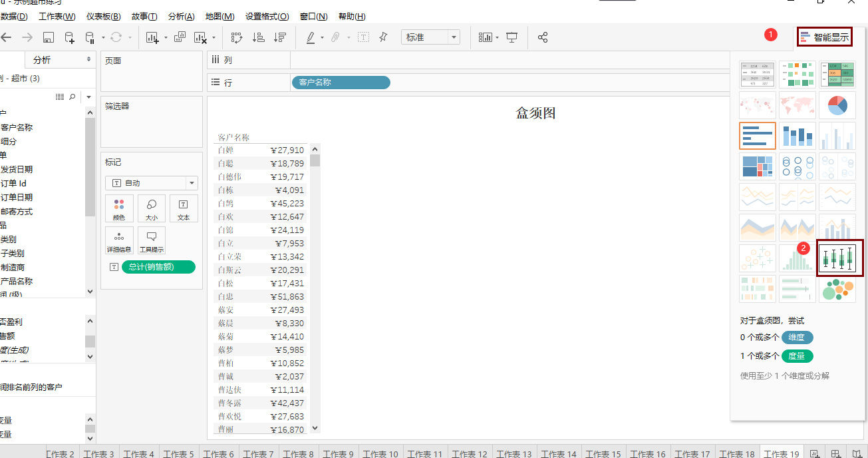The height and width of the screenshot is (458, 868).
Task: Select the filled map chart in Show Me
Action: click(x=797, y=105)
